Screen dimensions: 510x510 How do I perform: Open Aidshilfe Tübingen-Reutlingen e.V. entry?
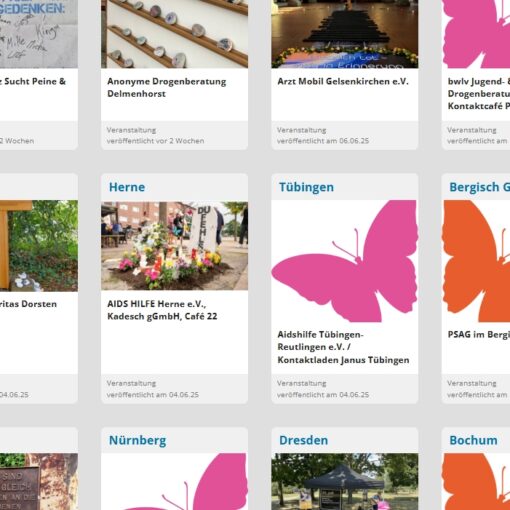coord(343,347)
